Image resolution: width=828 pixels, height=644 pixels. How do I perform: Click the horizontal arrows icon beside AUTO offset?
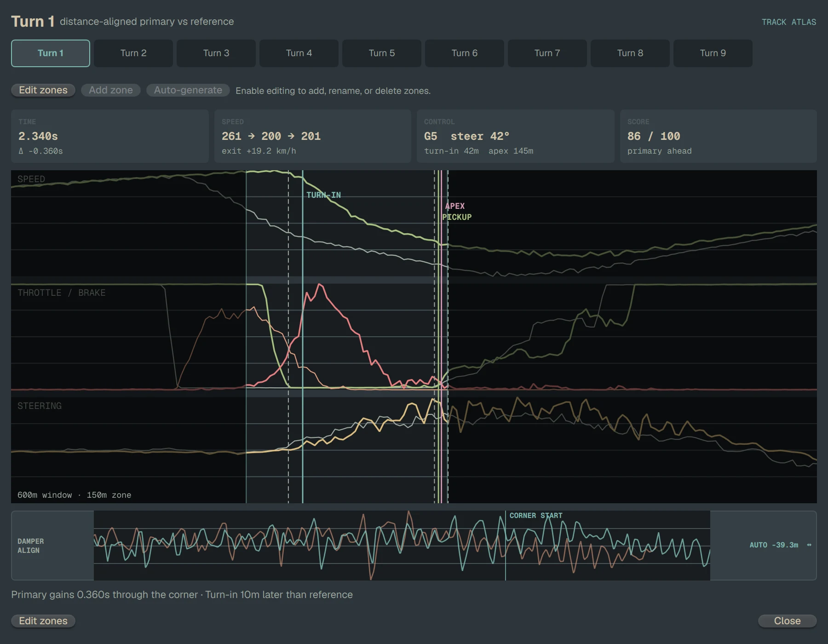point(809,545)
